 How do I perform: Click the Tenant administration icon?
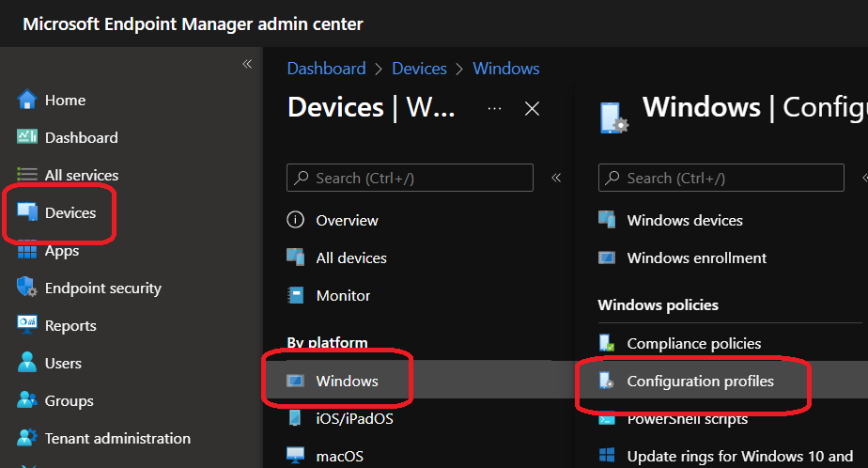point(26,438)
